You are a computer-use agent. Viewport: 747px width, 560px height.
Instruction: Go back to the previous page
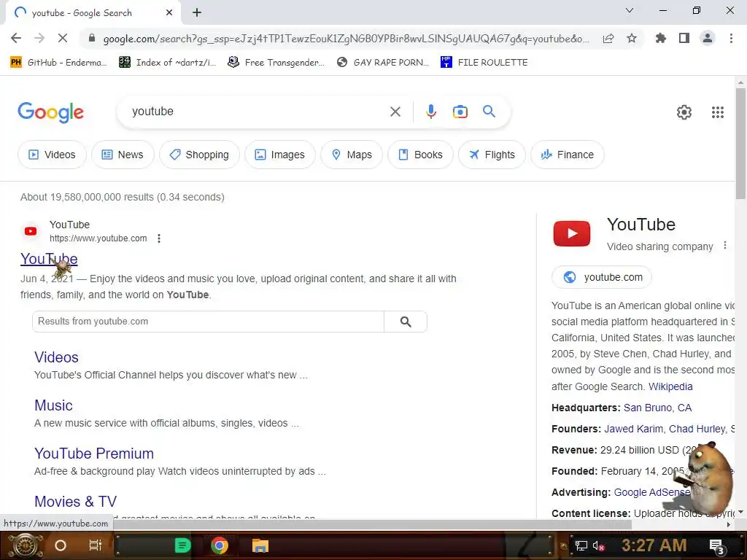coord(16,38)
